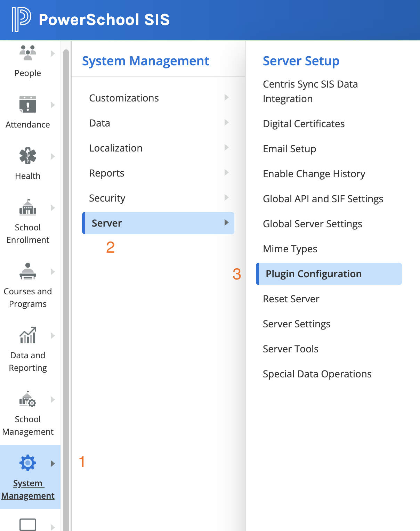Open the Data and Reporting chart icon

pos(28,335)
